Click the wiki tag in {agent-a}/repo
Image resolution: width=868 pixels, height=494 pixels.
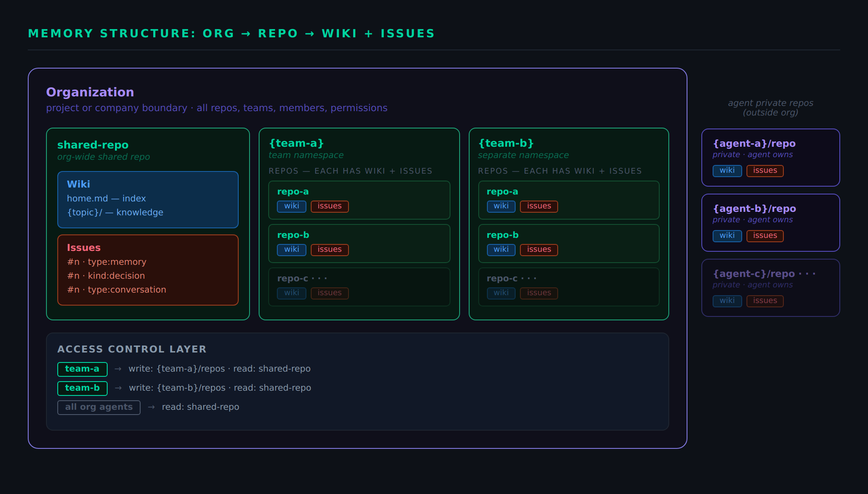727,171
